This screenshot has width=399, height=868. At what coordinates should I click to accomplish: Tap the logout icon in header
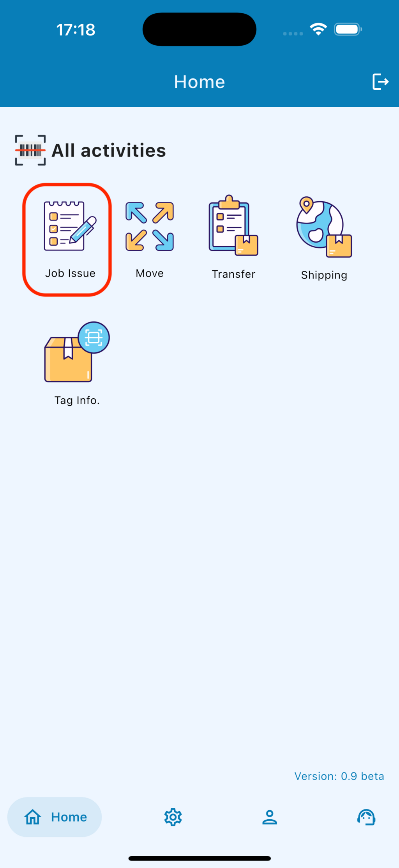pyautogui.click(x=380, y=82)
